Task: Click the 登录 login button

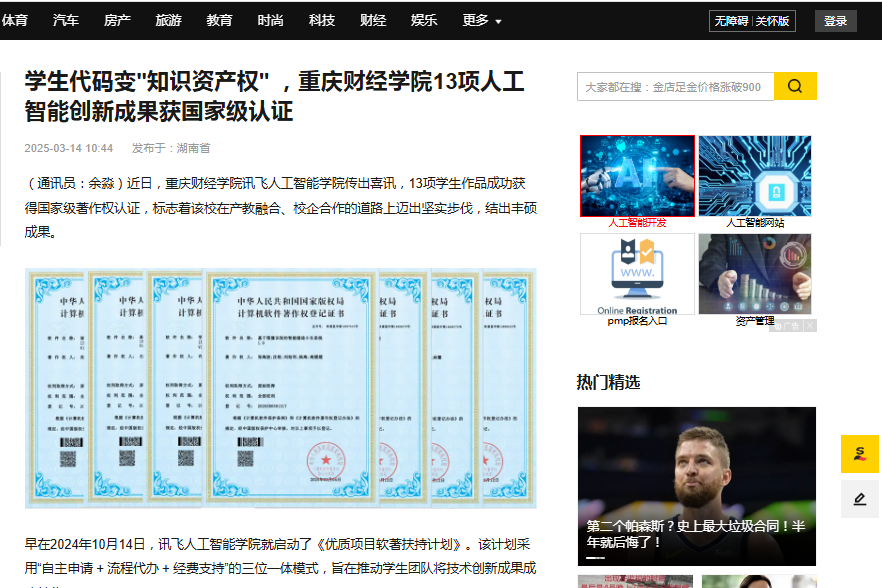Action: pyautogui.click(x=835, y=21)
